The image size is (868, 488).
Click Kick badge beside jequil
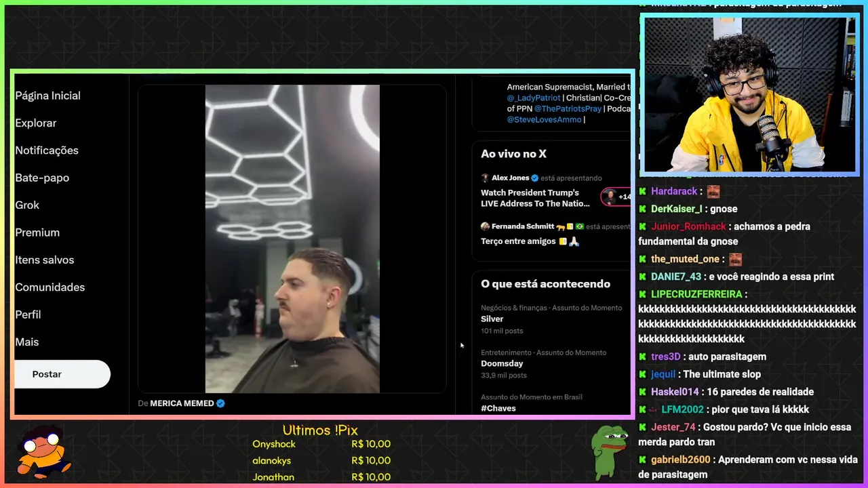pos(643,374)
